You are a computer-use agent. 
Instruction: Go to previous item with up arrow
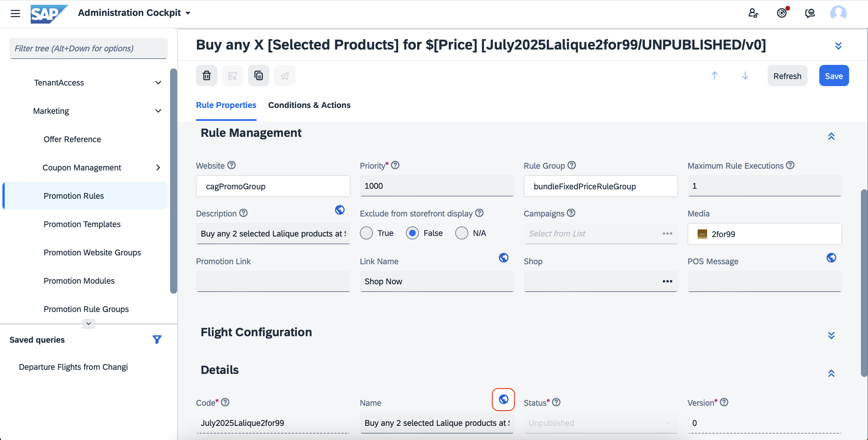coord(714,75)
